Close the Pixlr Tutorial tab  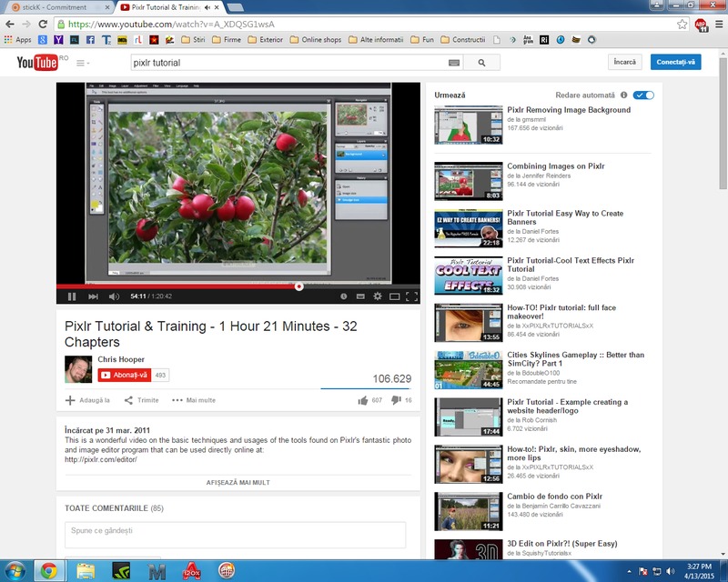coord(217,7)
